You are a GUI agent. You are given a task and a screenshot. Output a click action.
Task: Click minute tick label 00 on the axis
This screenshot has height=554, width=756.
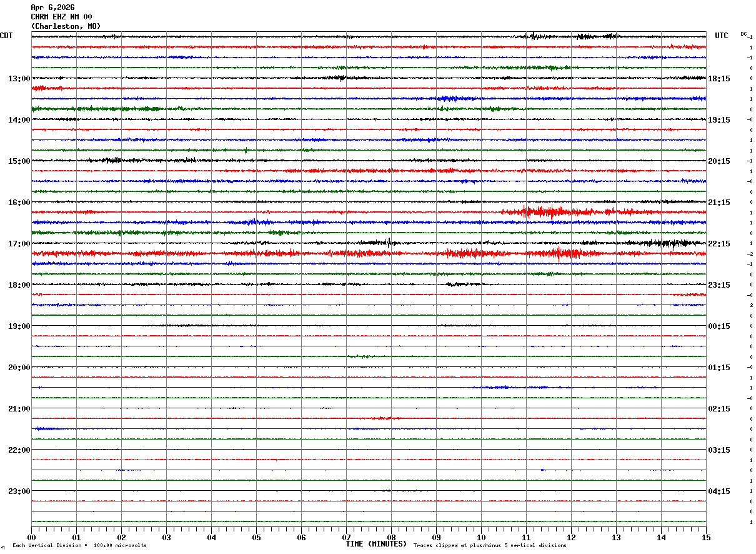(x=31, y=537)
